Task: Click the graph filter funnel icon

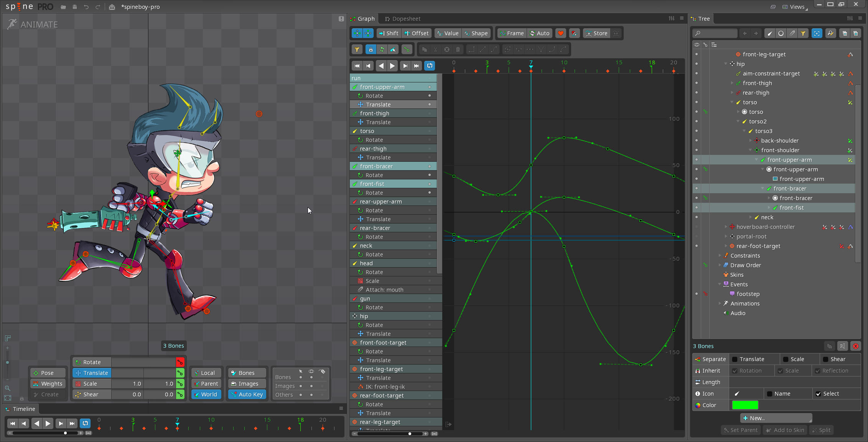Action: [357, 49]
